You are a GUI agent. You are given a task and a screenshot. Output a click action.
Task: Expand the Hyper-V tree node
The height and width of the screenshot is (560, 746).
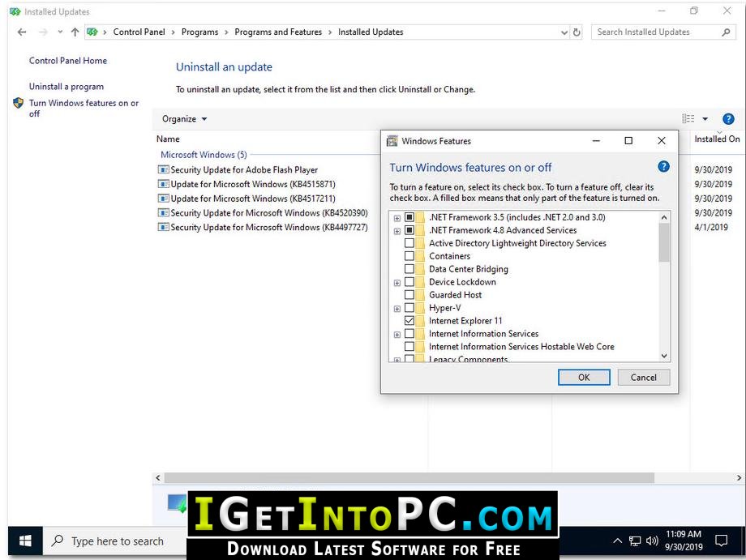(x=397, y=309)
